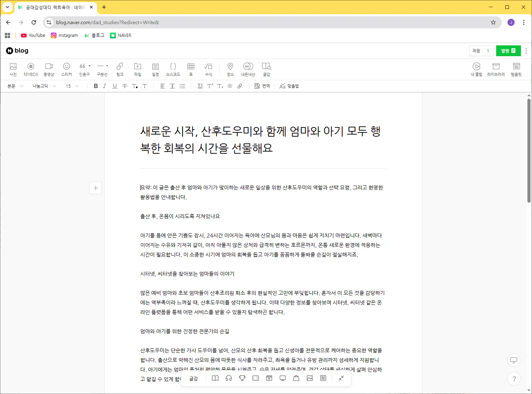Insert a 링크 (link) via toolbar icon

tap(120, 69)
